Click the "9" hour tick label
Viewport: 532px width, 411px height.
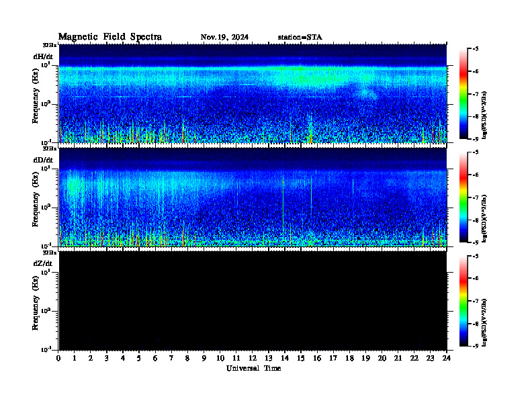(x=204, y=358)
